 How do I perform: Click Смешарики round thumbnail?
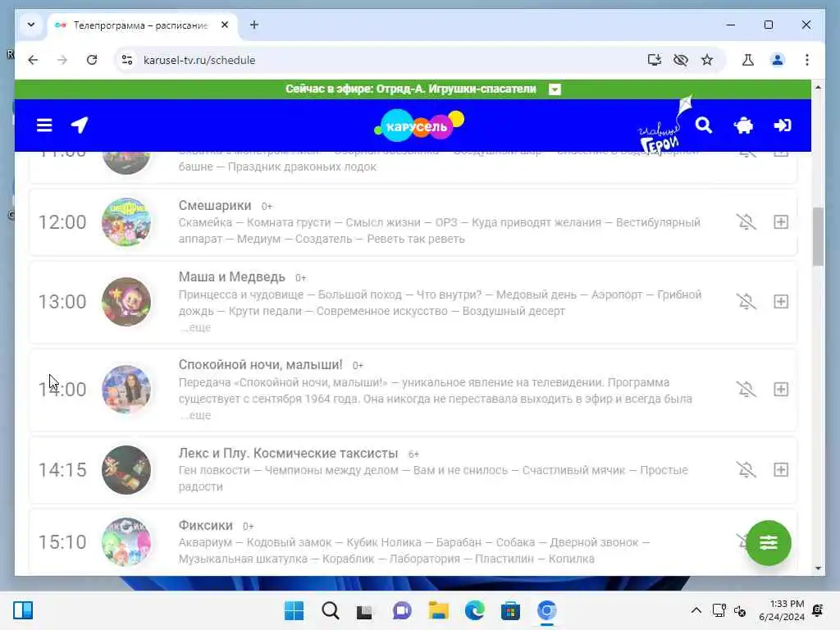click(126, 222)
